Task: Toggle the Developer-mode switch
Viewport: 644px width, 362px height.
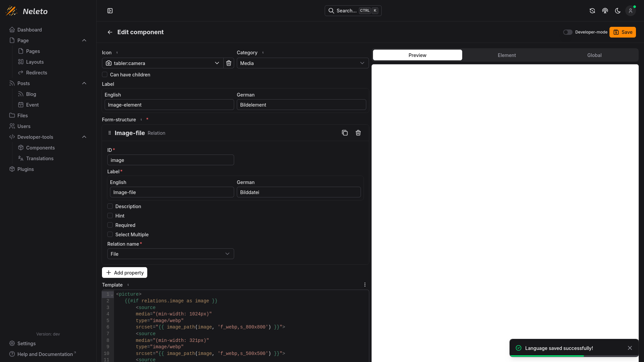Action: click(x=568, y=32)
